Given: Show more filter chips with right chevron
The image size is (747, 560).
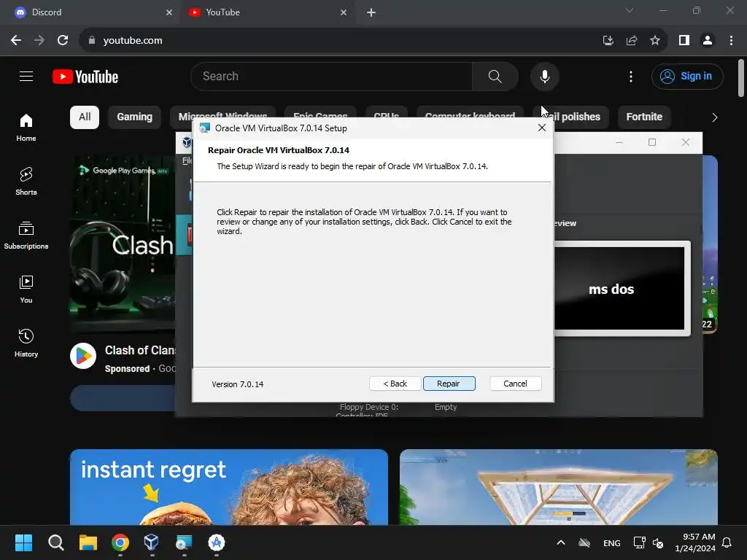Looking at the screenshot, I should point(714,117).
